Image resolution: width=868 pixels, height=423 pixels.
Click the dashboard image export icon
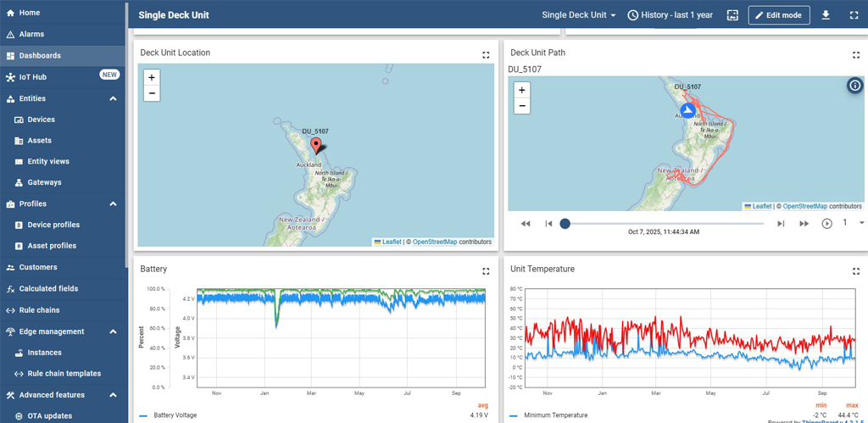pos(732,15)
